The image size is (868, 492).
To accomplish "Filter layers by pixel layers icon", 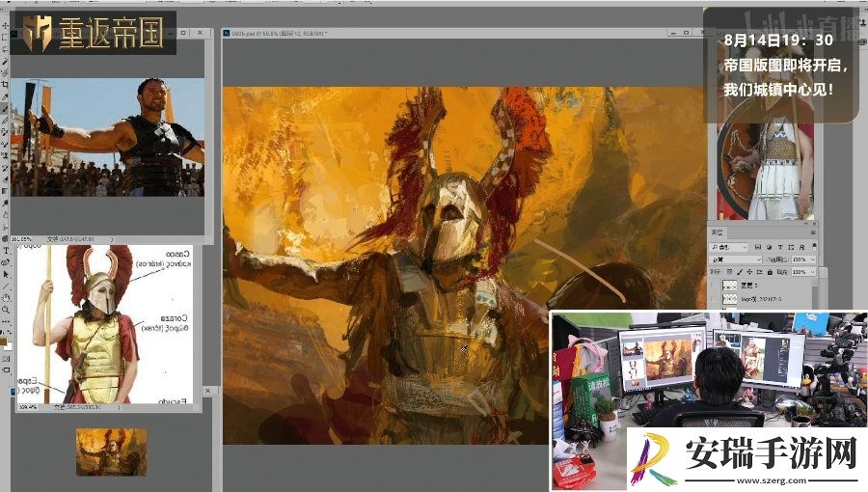I will click(758, 247).
